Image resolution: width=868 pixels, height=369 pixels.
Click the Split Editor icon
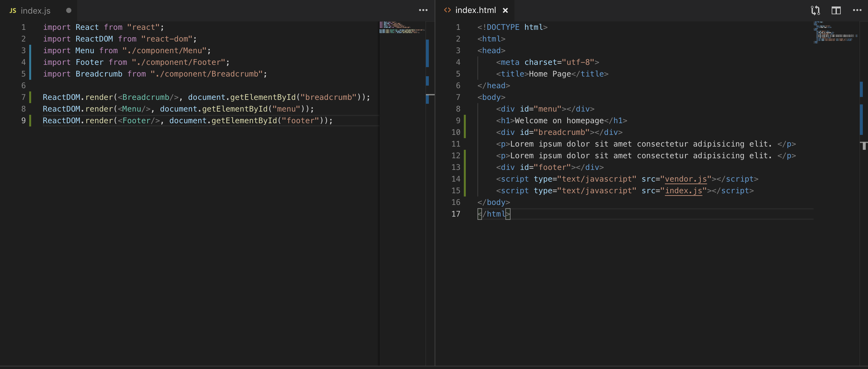pos(836,10)
